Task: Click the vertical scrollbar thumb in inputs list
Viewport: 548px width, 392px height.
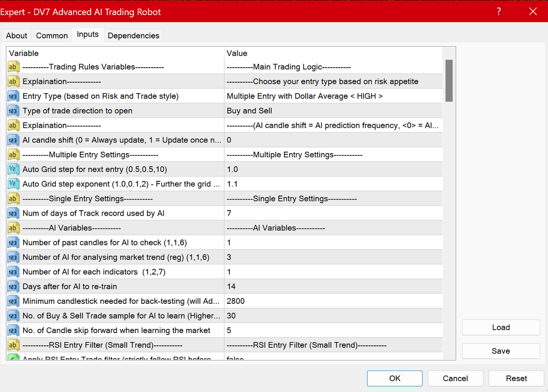Action: pos(448,80)
